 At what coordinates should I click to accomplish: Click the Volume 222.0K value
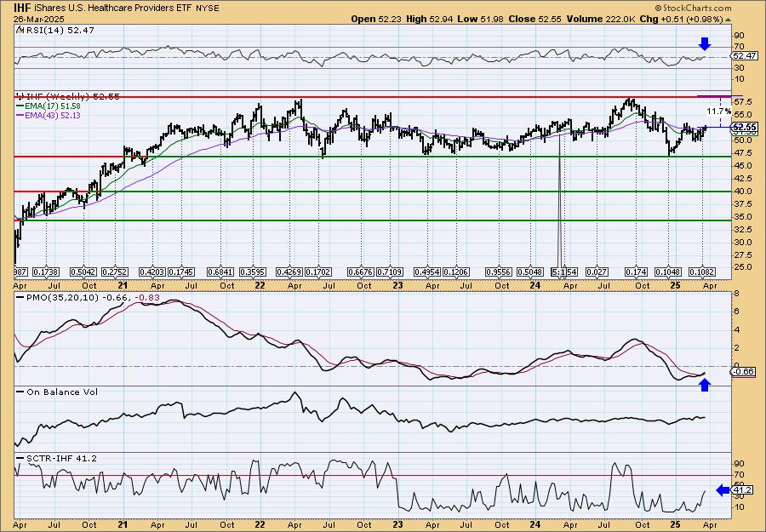point(601,19)
